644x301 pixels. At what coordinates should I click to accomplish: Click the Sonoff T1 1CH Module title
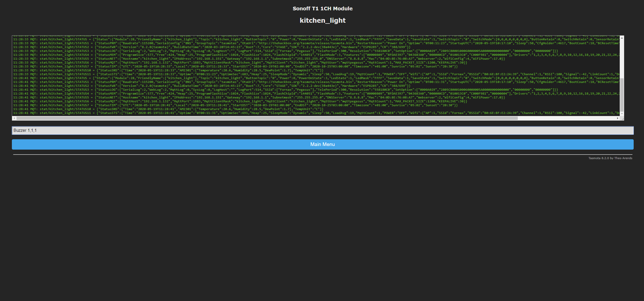pyautogui.click(x=323, y=9)
